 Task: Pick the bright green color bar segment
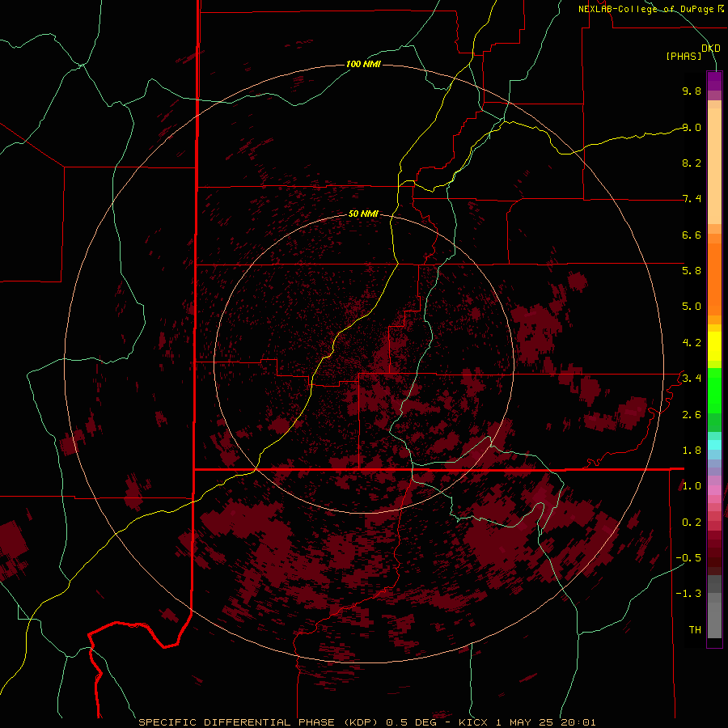(x=714, y=390)
